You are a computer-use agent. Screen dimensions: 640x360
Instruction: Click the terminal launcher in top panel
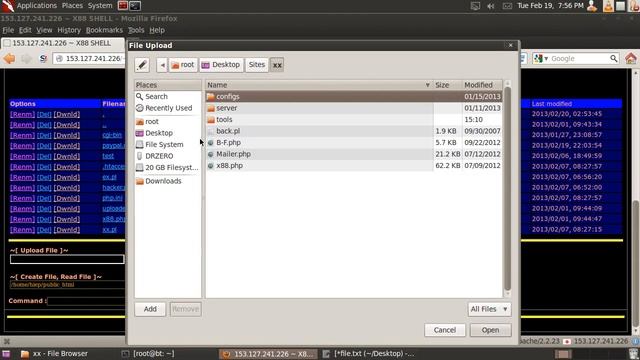(135, 6)
